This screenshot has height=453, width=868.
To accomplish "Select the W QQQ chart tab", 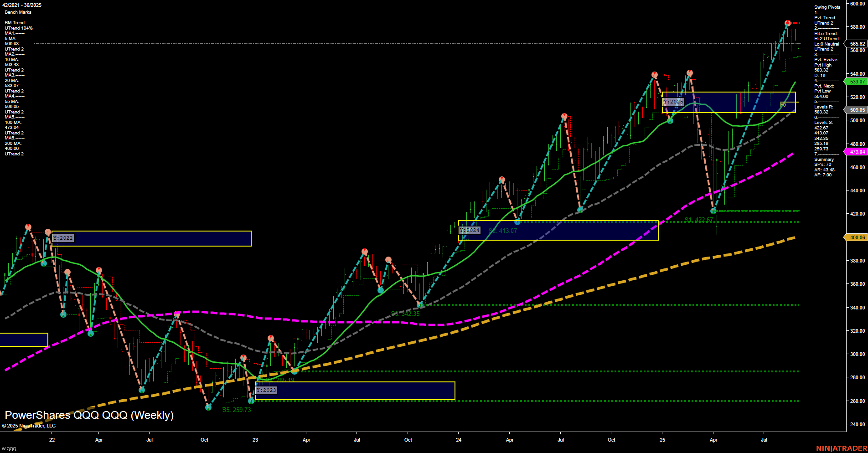I will coord(10,449).
